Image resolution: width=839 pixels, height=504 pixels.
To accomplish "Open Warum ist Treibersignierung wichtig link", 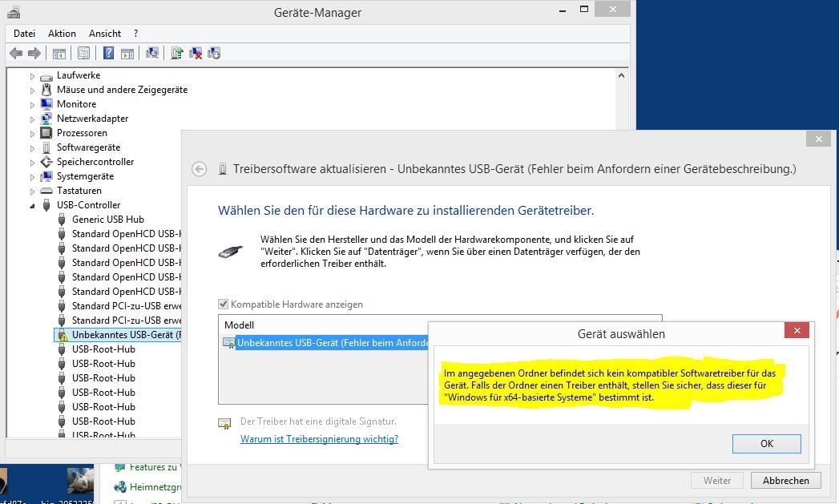I will click(319, 439).
